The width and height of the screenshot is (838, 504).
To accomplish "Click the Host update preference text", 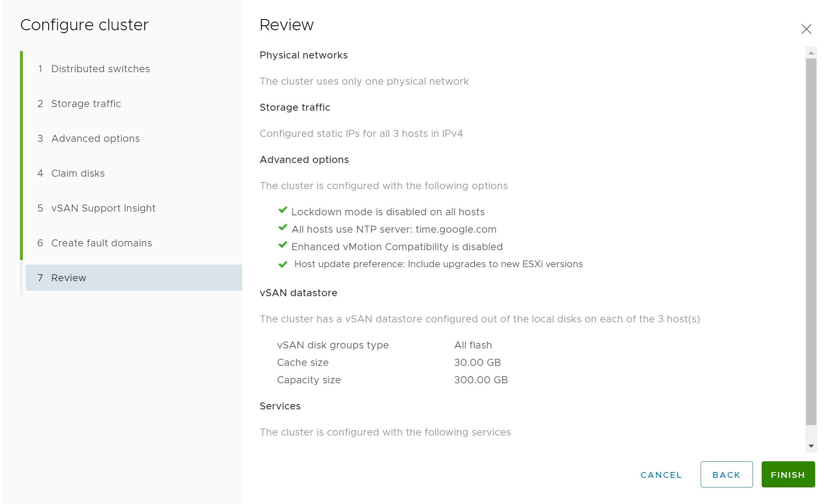I will pyautogui.click(x=438, y=264).
